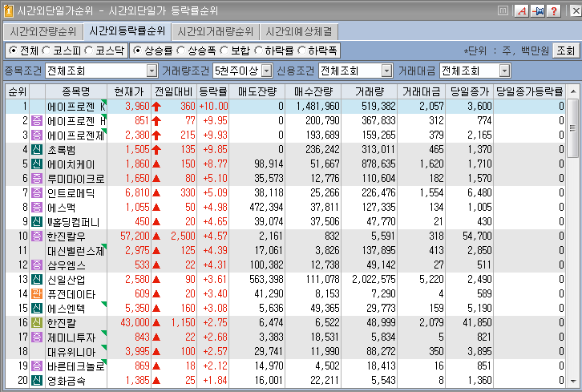
Task: Click the 신 badge on the 신일산업 row
Action: tap(36, 279)
